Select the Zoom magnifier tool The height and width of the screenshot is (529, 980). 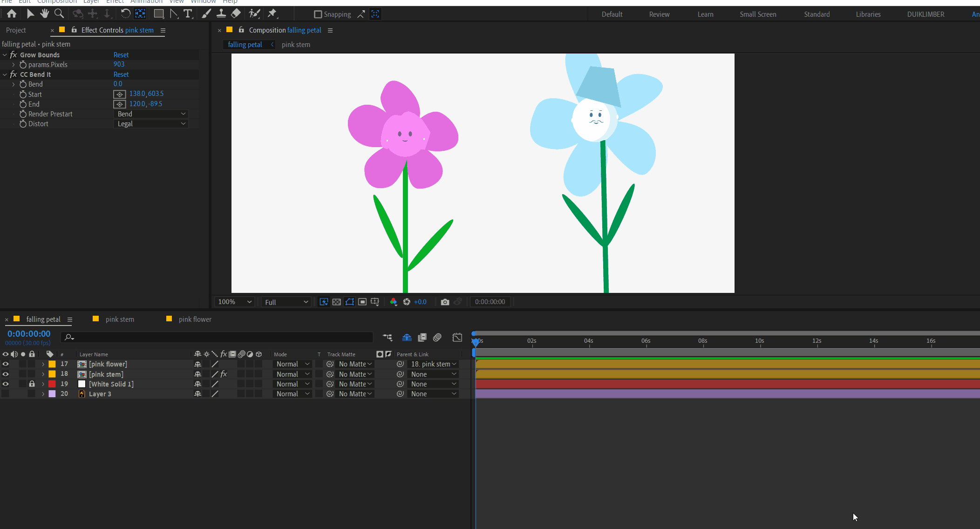click(x=59, y=14)
